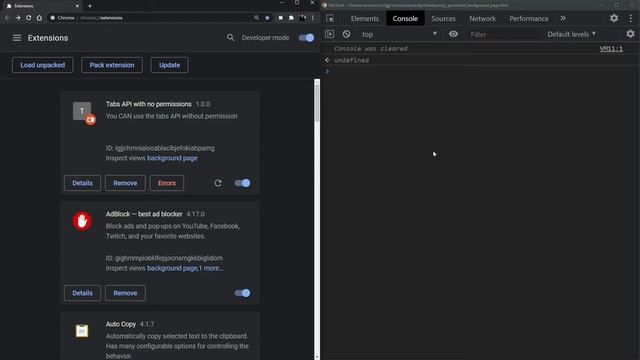Open Default levels dropdown
This screenshot has height=360, width=640.
click(571, 34)
